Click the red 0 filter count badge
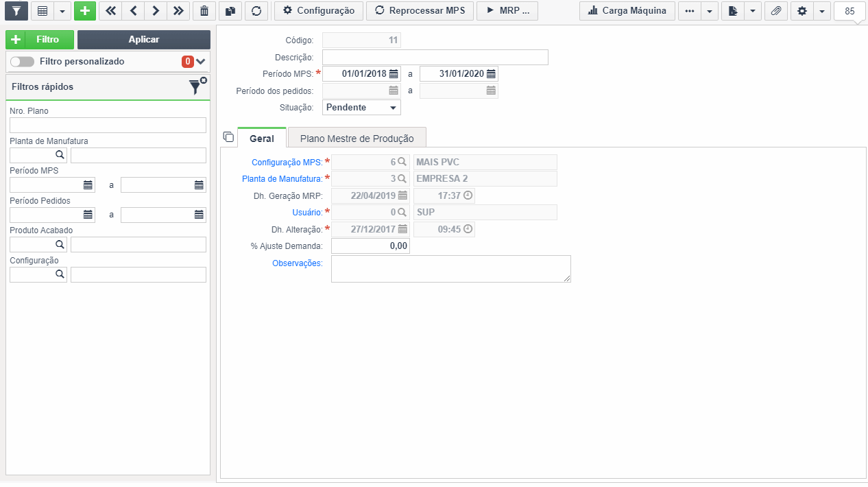The height and width of the screenshot is (487, 868). [x=188, y=62]
